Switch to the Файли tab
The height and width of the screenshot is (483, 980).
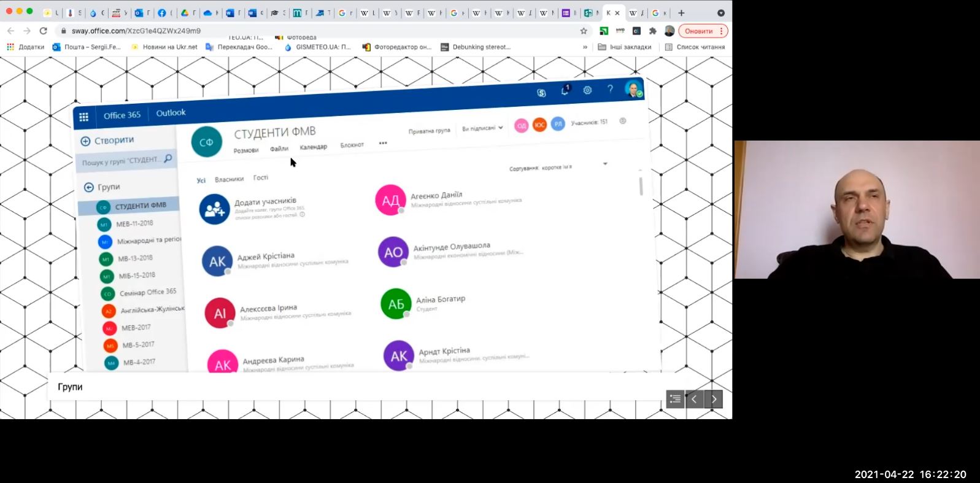point(279,149)
